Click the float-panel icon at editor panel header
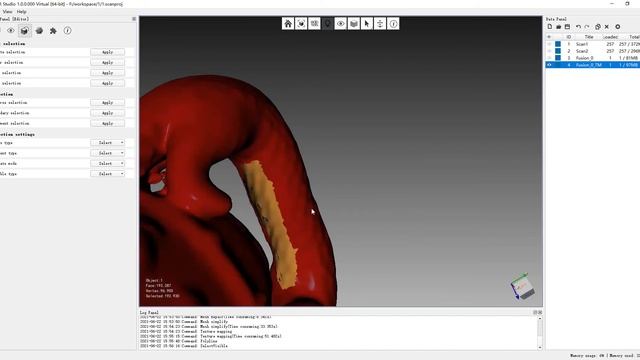The width and height of the screenshot is (640, 360). pyautogui.click(x=134, y=19)
